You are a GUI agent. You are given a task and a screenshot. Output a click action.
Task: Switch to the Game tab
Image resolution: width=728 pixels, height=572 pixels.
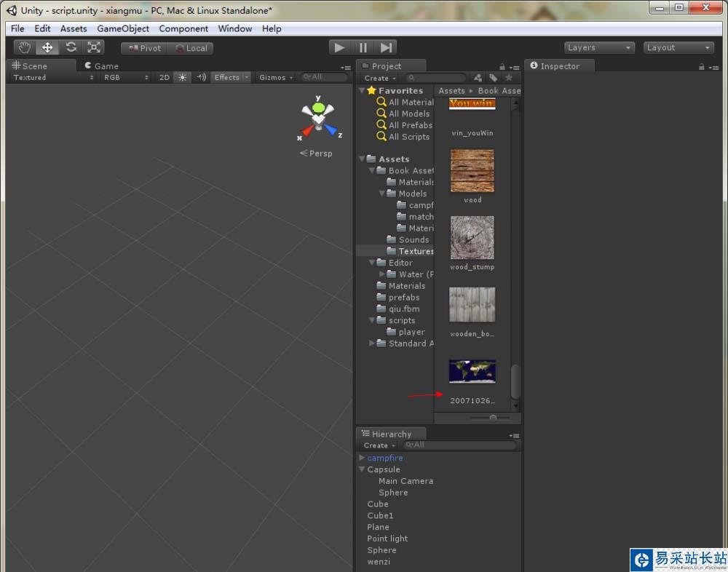pyautogui.click(x=102, y=66)
